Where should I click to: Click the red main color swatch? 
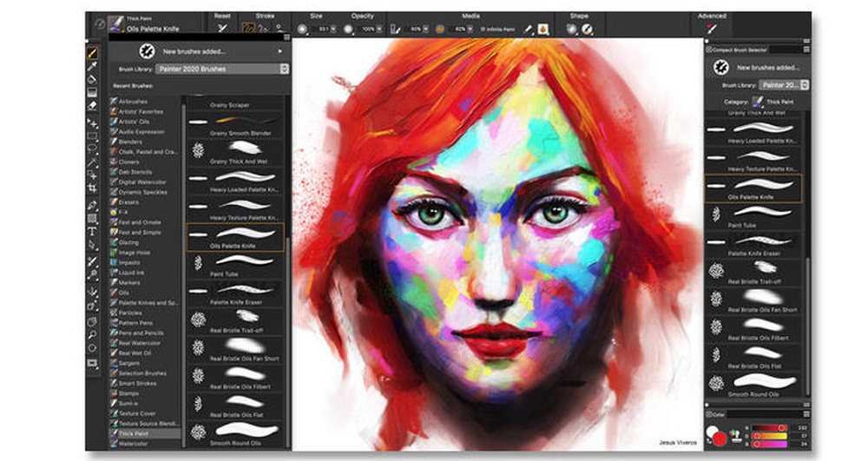coord(719,439)
